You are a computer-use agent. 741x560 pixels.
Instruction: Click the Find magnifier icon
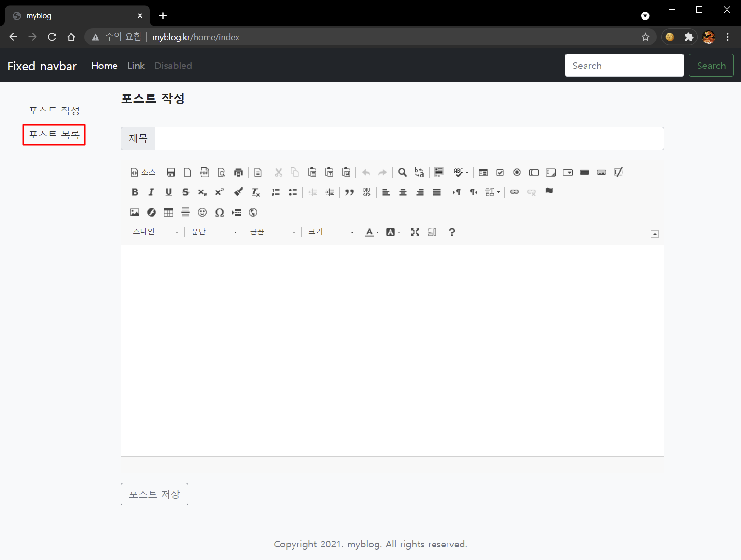click(x=402, y=172)
